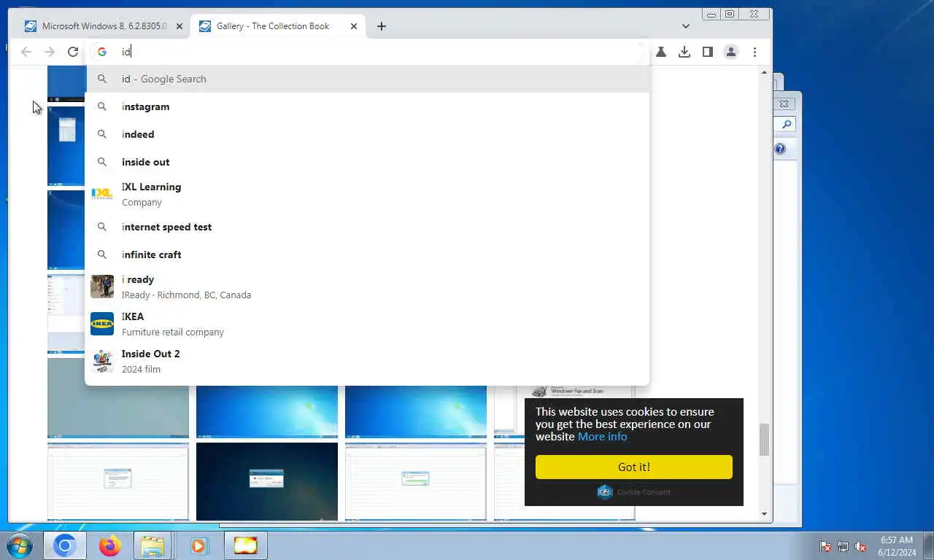Open a new tab with plus button
The height and width of the screenshot is (560, 934).
point(382,26)
